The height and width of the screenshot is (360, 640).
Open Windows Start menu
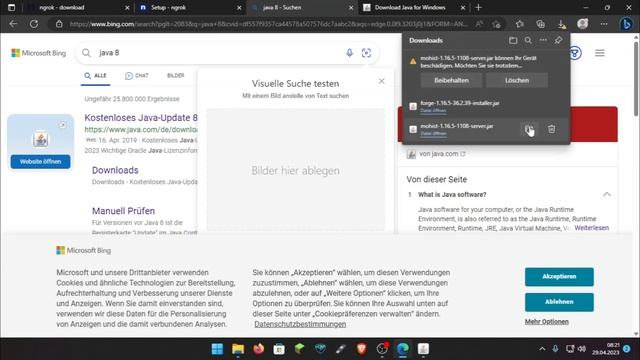(x=217, y=349)
